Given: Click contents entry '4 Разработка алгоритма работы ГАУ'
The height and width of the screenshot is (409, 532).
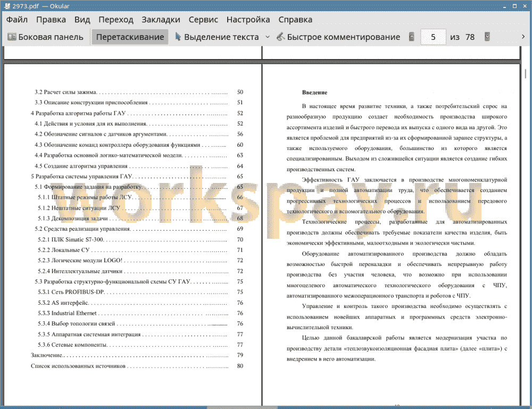Looking at the screenshot, I should click(78, 113).
